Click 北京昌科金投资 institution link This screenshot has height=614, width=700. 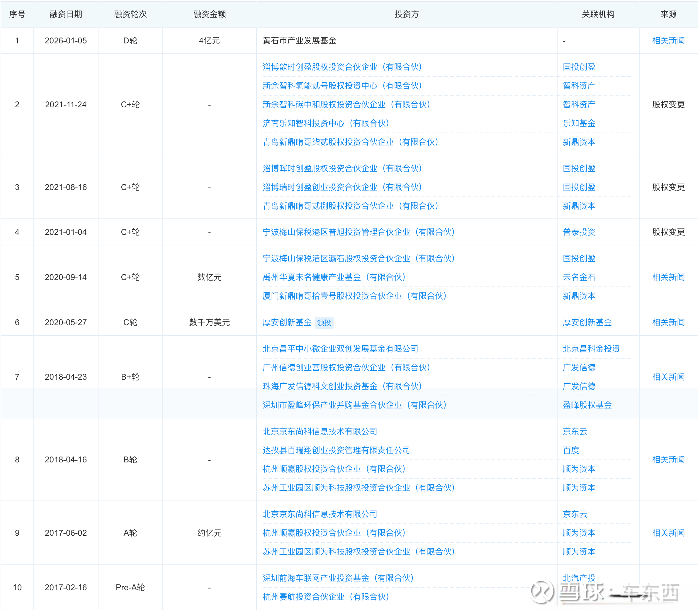click(x=591, y=349)
